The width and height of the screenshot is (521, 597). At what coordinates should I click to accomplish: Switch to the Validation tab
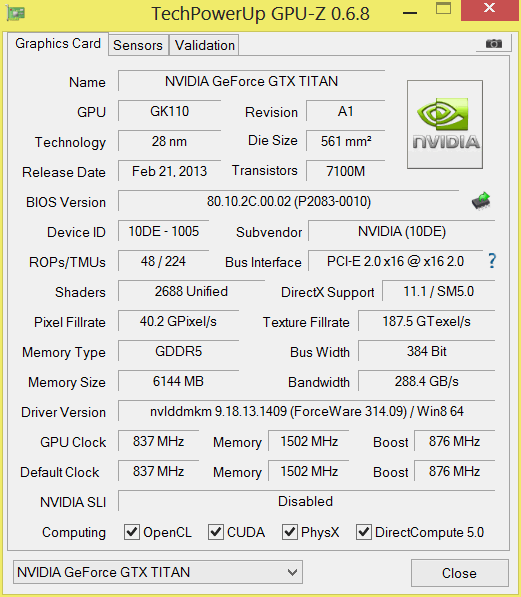(205, 45)
